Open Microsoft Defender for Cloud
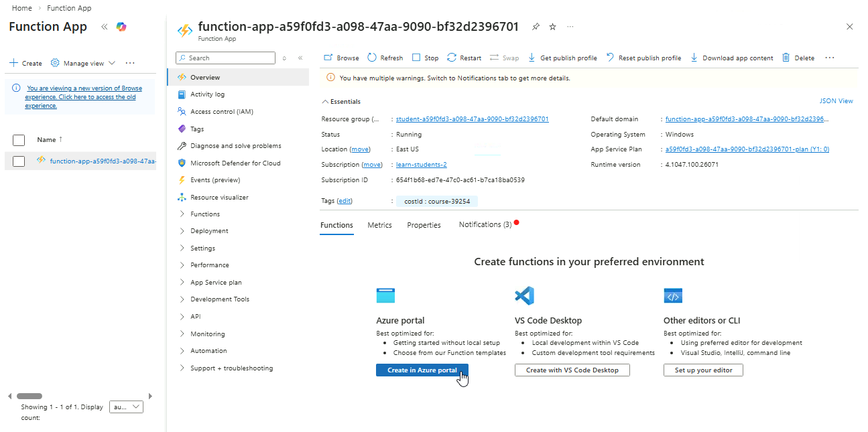Viewport: 868px width, 432px height. (x=235, y=163)
